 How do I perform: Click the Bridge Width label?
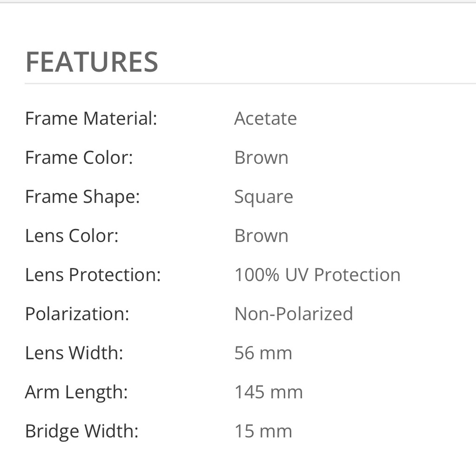pyautogui.click(x=81, y=431)
